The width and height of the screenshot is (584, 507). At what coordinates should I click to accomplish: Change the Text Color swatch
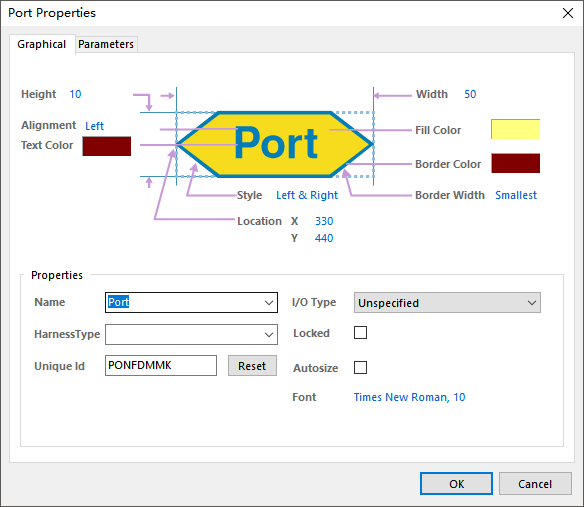107,146
